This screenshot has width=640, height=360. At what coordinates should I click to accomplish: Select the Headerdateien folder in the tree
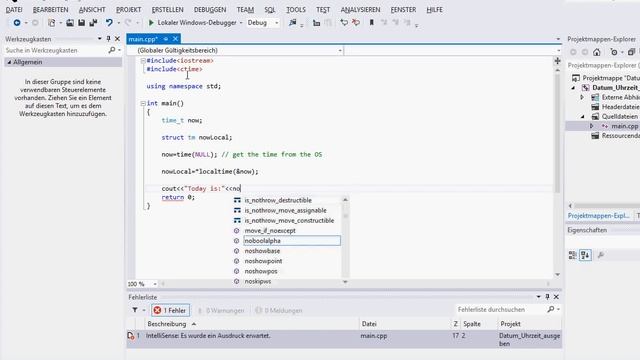tap(620, 107)
